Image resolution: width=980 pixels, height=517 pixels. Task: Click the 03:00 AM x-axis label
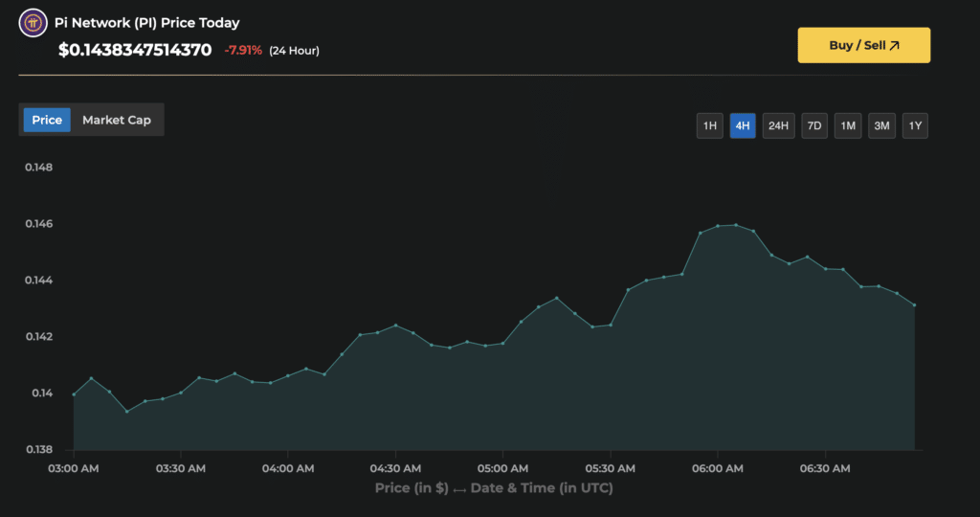point(73,468)
